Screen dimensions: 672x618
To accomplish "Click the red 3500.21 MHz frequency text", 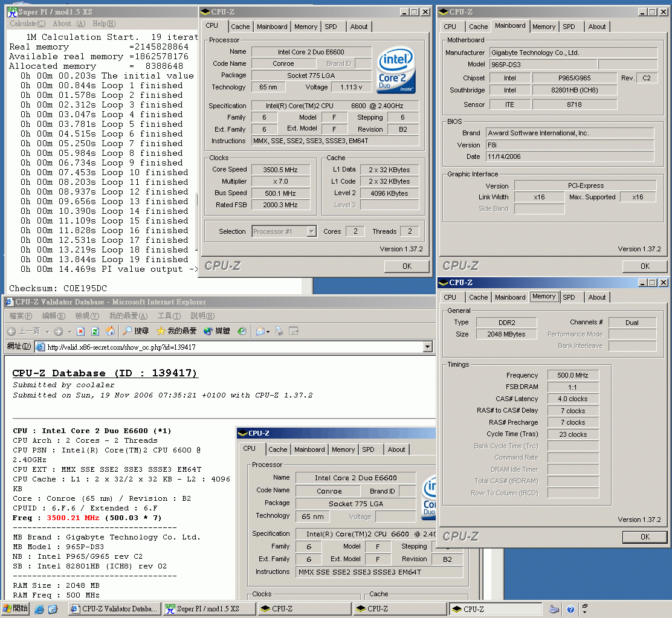I will (x=73, y=518).
